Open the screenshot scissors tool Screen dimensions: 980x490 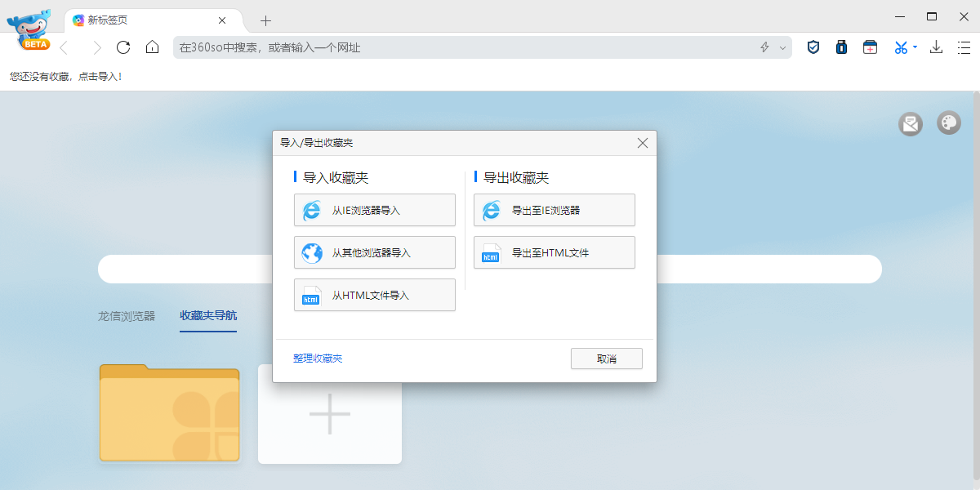(x=899, y=47)
